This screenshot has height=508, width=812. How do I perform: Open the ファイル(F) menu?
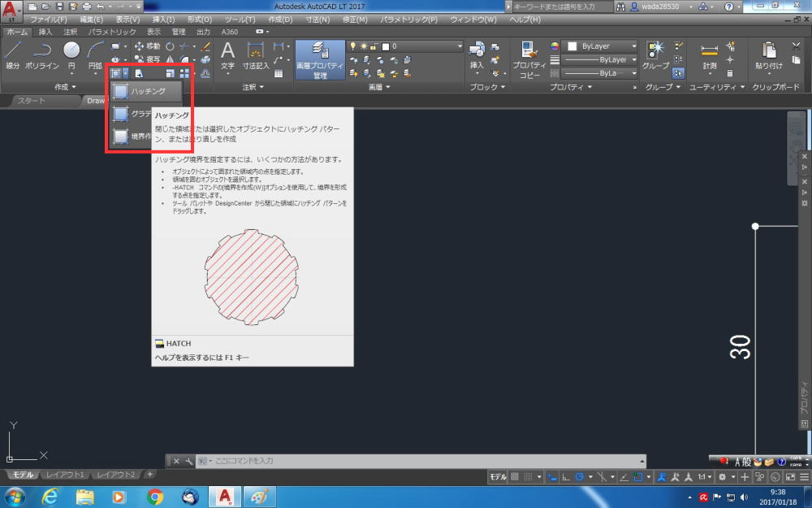(x=49, y=20)
